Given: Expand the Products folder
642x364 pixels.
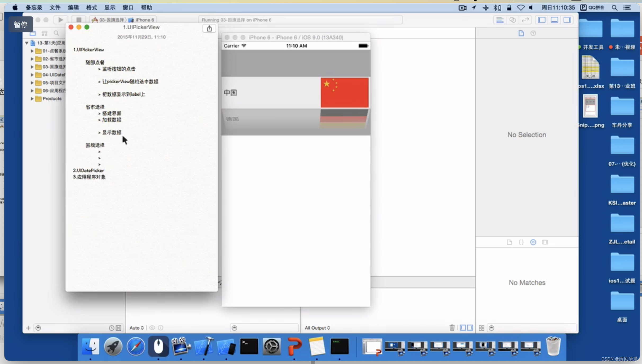Looking at the screenshot, I should [32, 98].
